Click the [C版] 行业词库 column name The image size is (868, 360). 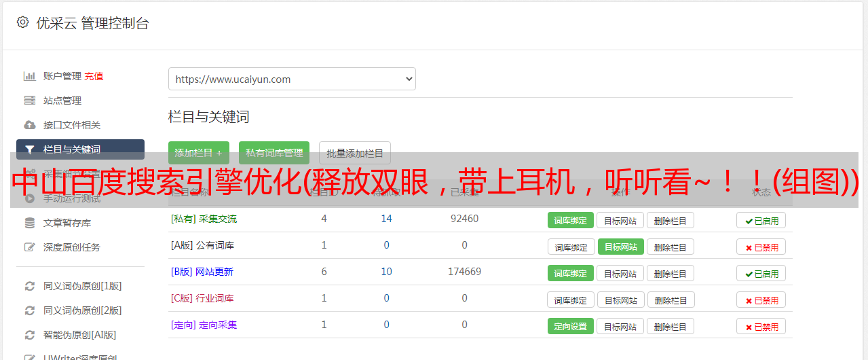(202, 298)
